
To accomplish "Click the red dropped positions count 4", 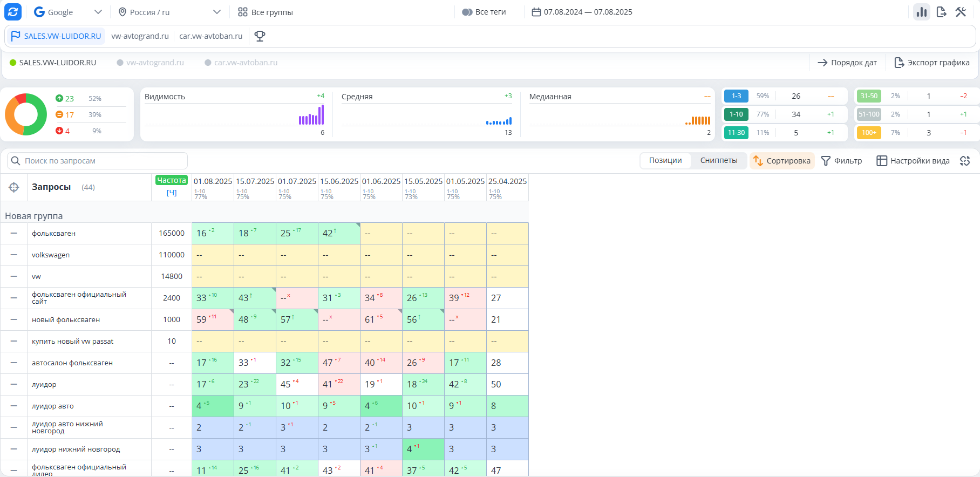I will [63, 131].
